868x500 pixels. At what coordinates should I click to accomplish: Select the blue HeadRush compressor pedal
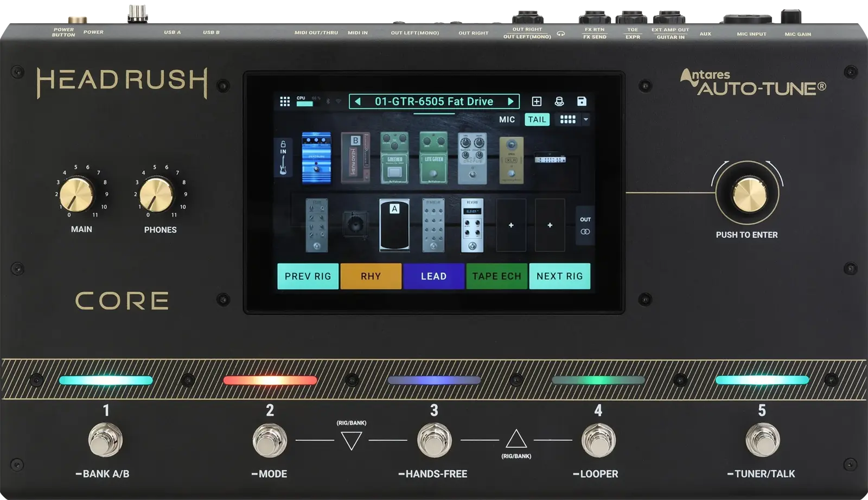[316, 158]
